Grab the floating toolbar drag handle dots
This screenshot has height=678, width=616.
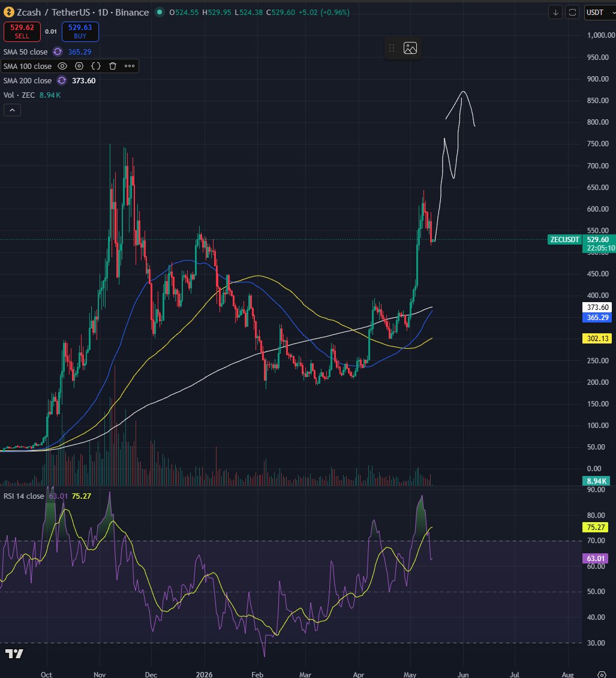[392, 48]
